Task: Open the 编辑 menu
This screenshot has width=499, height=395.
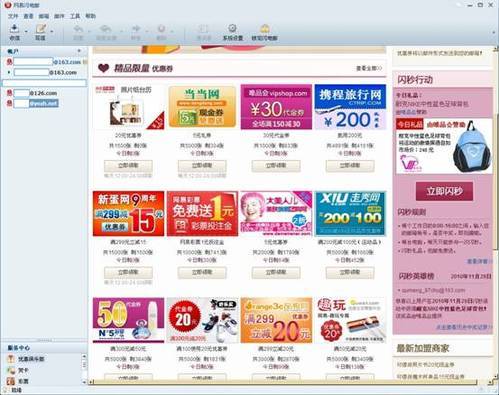Action: pyautogui.click(x=44, y=16)
